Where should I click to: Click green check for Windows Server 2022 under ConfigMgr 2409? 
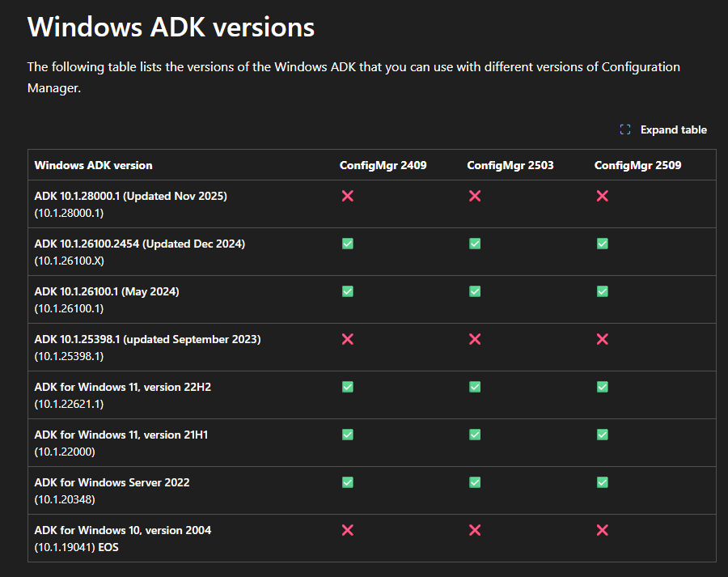(x=347, y=482)
